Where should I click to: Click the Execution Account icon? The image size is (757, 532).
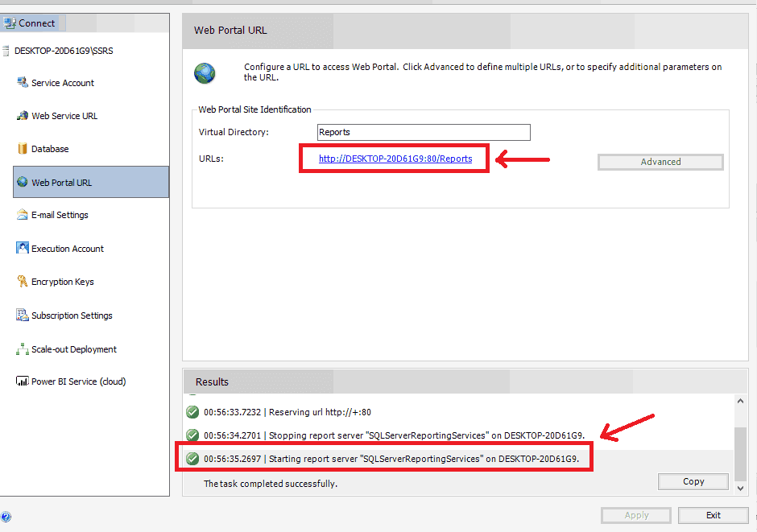pos(23,249)
